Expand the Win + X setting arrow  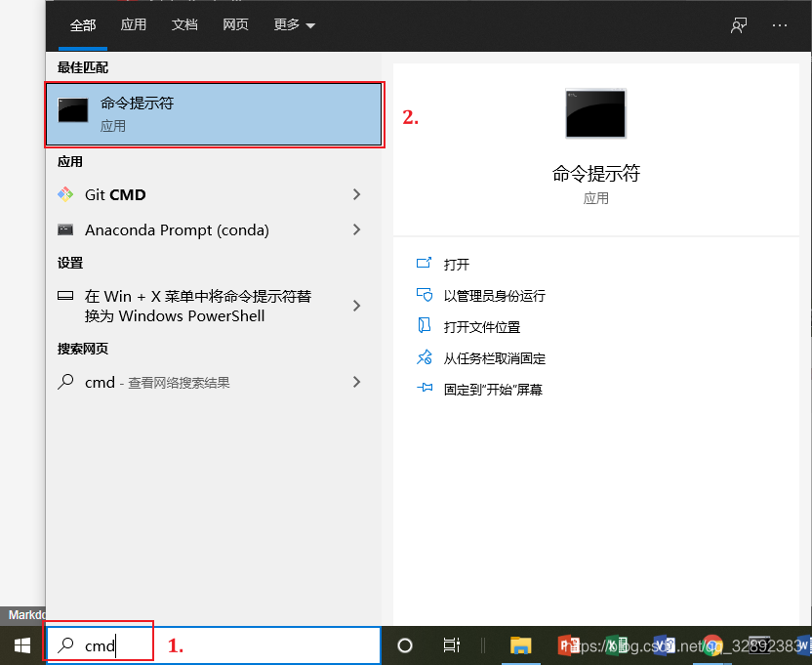[356, 306]
